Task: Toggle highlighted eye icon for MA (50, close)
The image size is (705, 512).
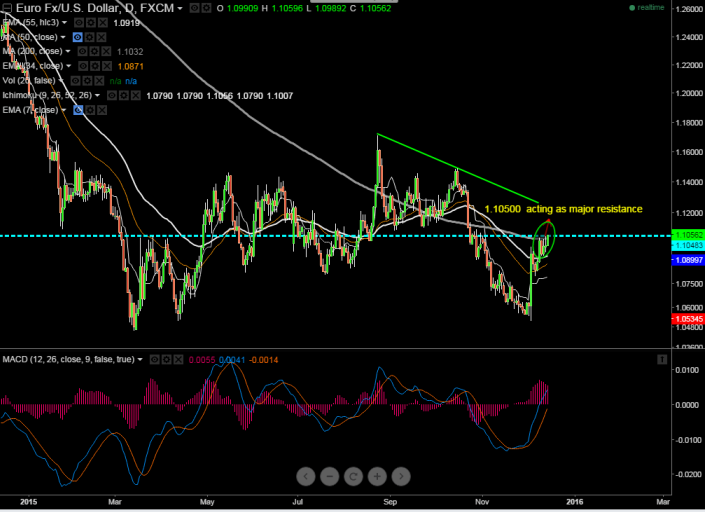Action: (78, 37)
